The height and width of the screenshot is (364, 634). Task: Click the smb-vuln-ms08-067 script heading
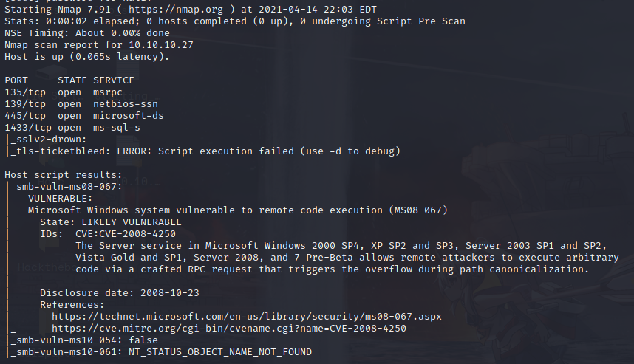click(69, 186)
